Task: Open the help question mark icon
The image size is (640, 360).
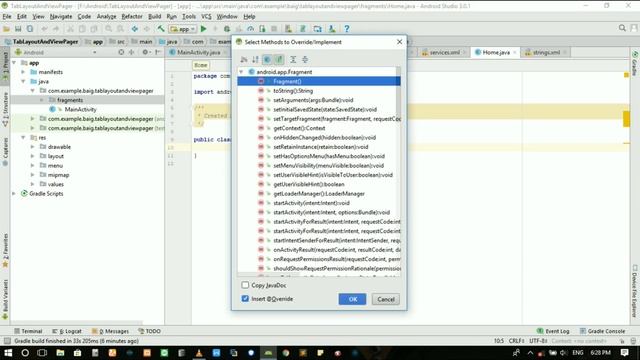Action: coord(347,29)
